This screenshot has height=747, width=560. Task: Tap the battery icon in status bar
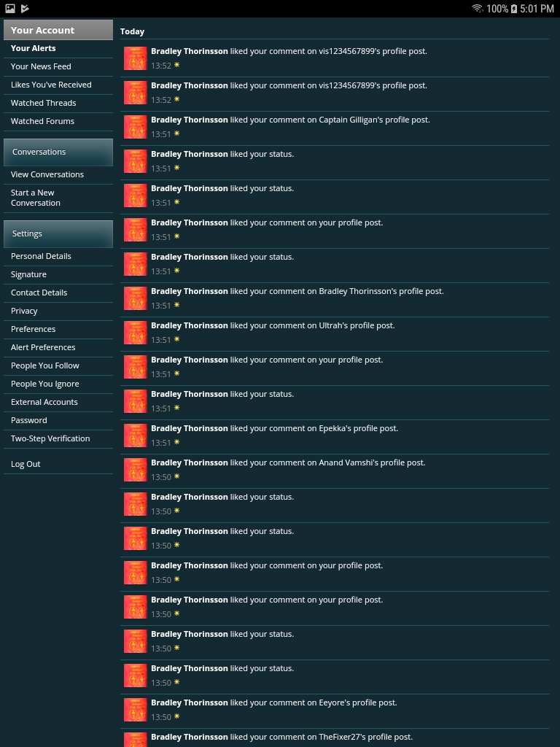point(514,9)
